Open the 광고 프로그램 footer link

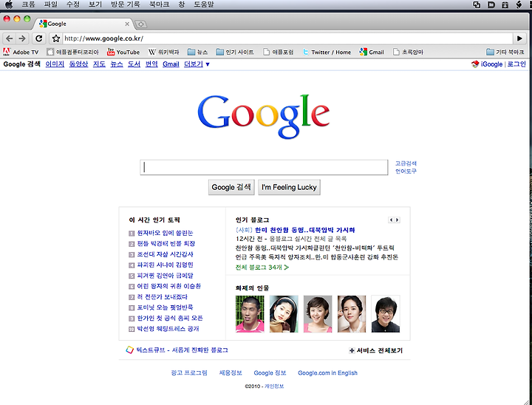click(x=189, y=372)
